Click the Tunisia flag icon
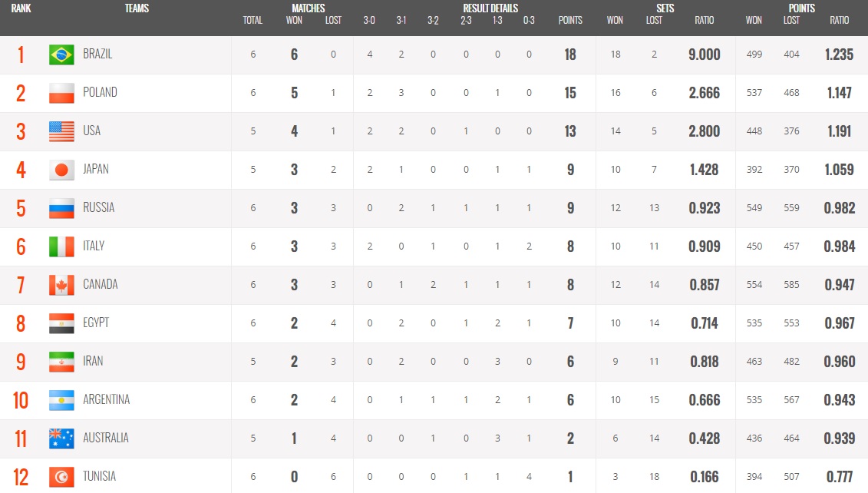This screenshot has height=493, width=868. [61, 477]
